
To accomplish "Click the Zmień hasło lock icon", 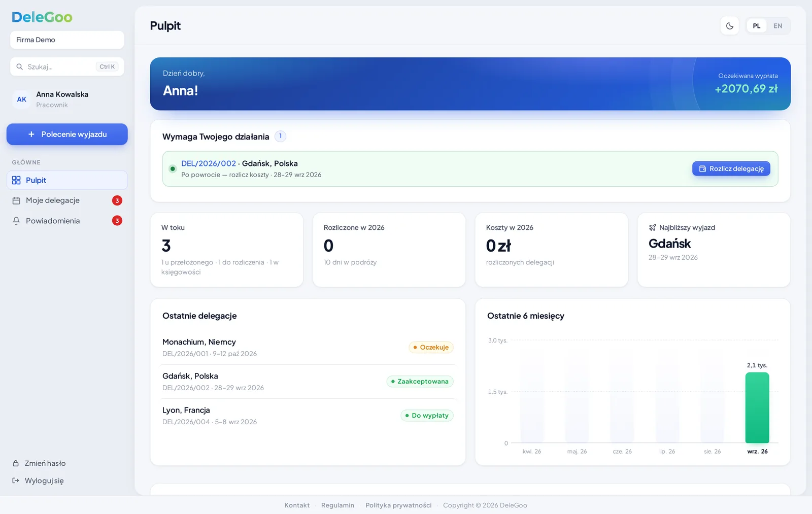I will tap(16, 463).
